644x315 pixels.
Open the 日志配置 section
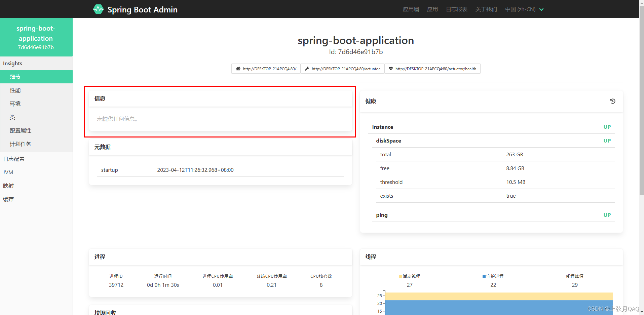(14, 159)
